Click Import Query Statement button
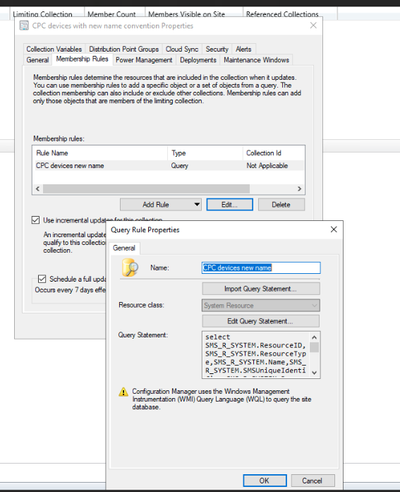 click(x=261, y=289)
